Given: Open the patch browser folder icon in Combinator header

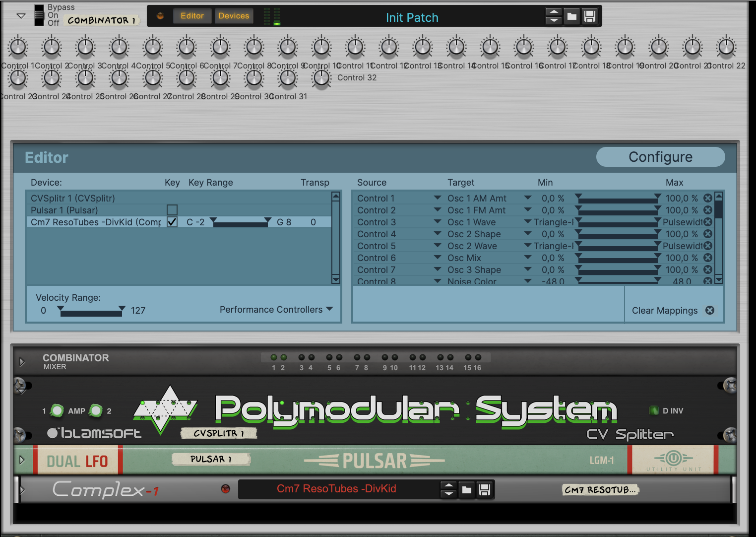Looking at the screenshot, I should coord(572,16).
